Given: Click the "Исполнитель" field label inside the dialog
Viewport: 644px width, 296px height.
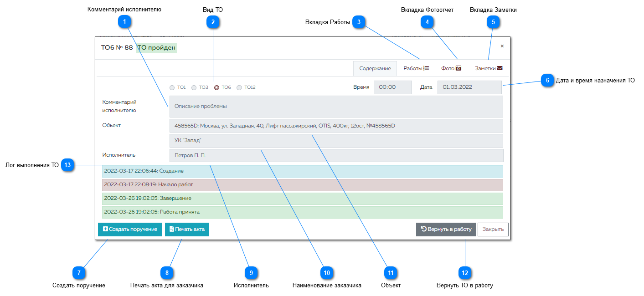Looking at the screenshot, I should click(119, 155).
